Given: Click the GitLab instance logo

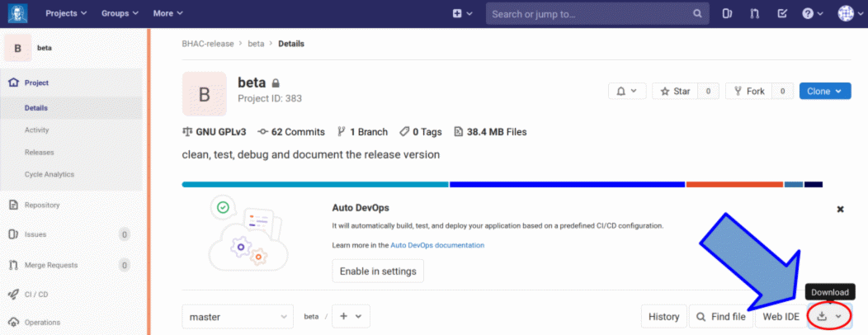Looking at the screenshot, I should point(17,13).
